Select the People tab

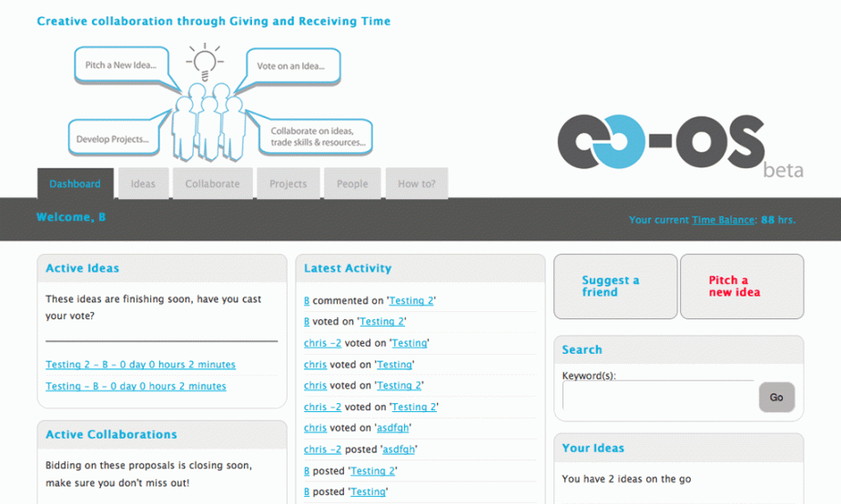(352, 184)
